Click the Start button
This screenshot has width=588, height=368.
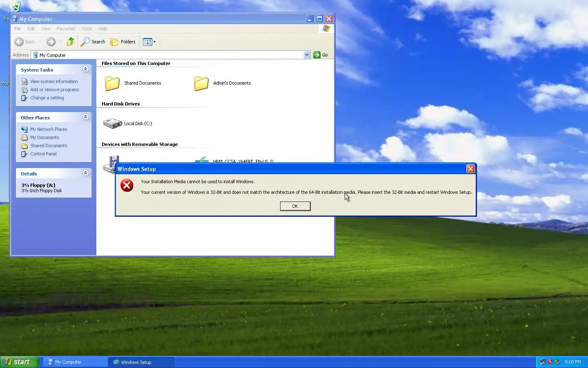19,362
